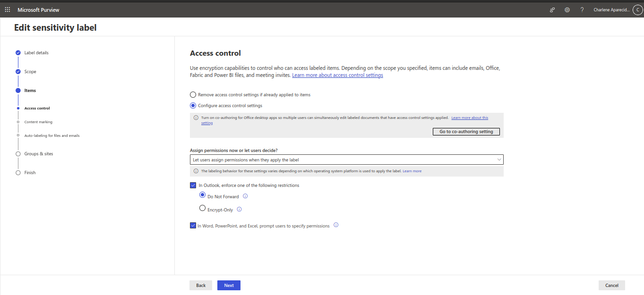The image size is (644, 295).
Task: Open Learn more link in labeling notice
Action: coord(412,171)
